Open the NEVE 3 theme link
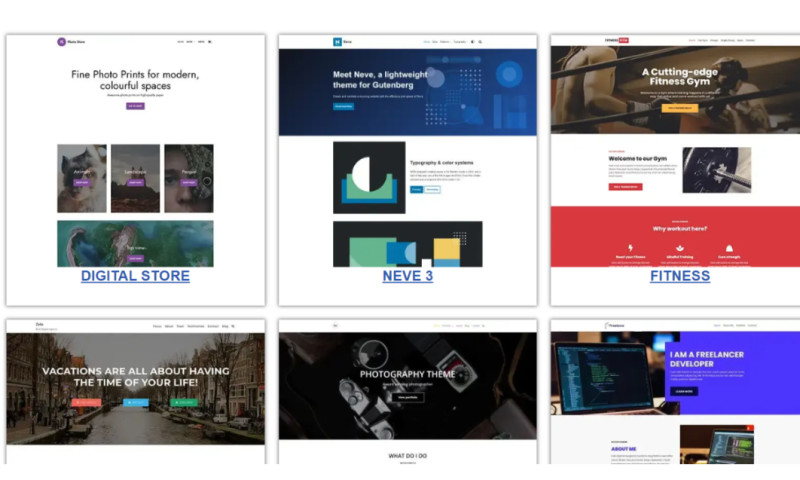 (407, 276)
